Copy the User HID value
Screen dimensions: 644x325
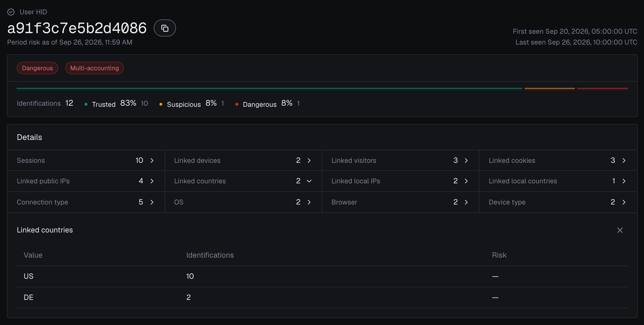pyautogui.click(x=165, y=28)
